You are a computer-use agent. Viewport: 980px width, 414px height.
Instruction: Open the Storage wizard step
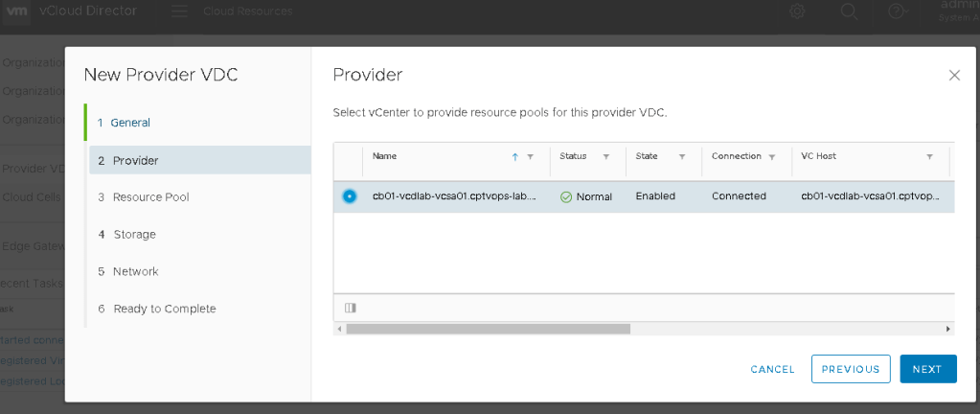133,235
